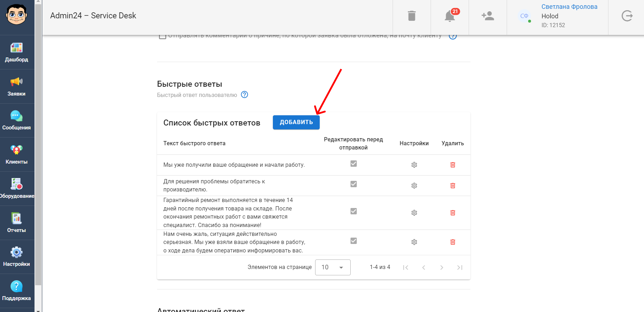Click the 'Редактировать перед отправкой' column header
The height and width of the screenshot is (312, 644).
coord(353,143)
